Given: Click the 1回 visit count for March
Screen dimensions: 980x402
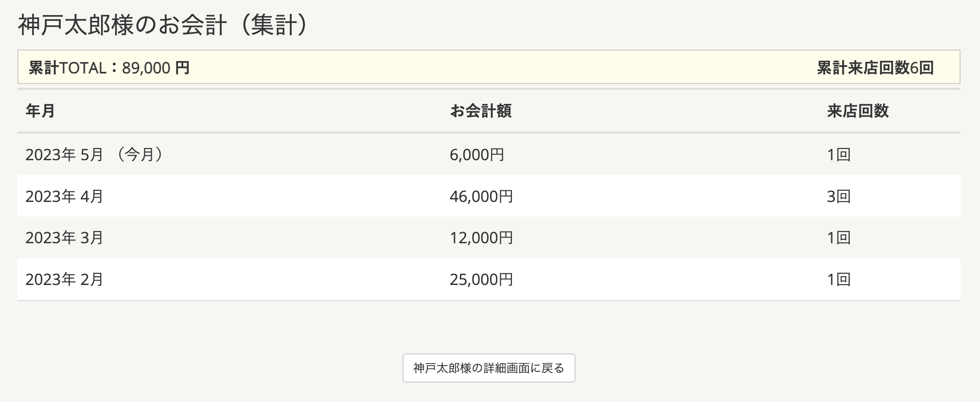Looking at the screenshot, I should tap(839, 237).
